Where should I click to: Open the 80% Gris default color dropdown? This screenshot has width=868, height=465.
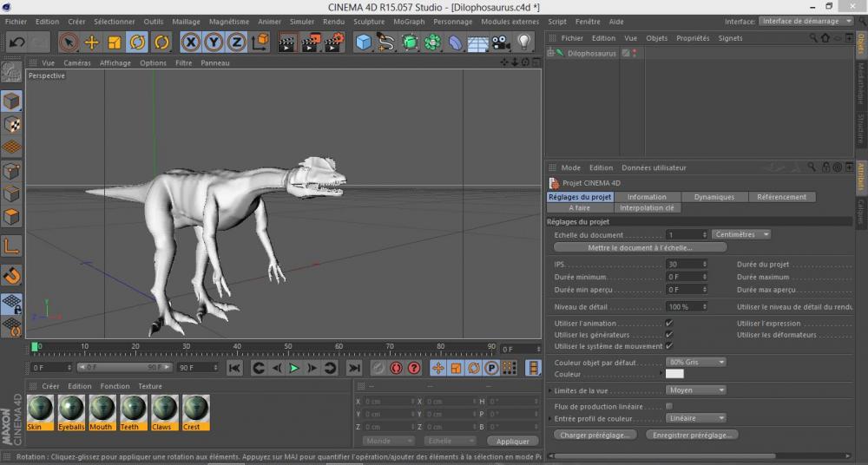coord(696,362)
